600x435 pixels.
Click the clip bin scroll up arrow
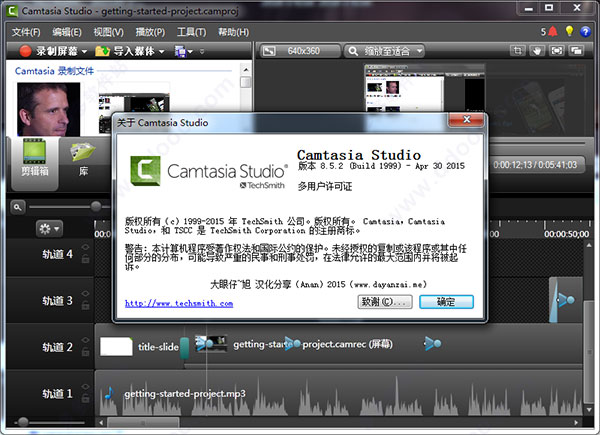pos(246,70)
